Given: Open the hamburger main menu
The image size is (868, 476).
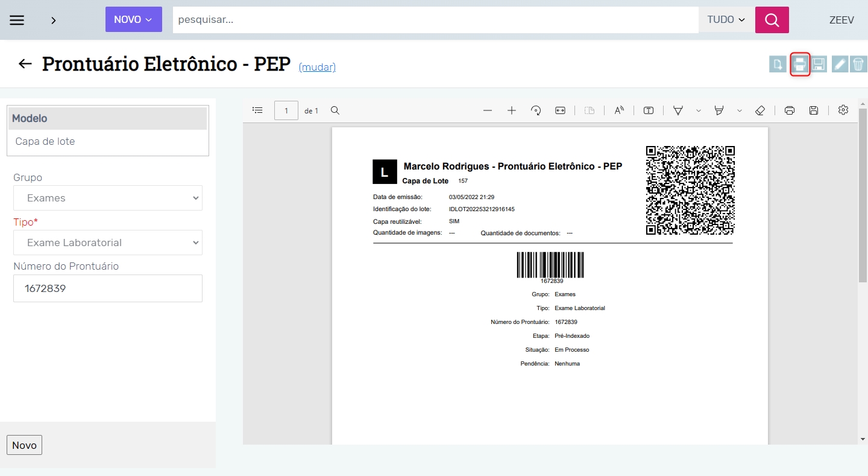Looking at the screenshot, I should pyautogui.click(x=17, y=20).
